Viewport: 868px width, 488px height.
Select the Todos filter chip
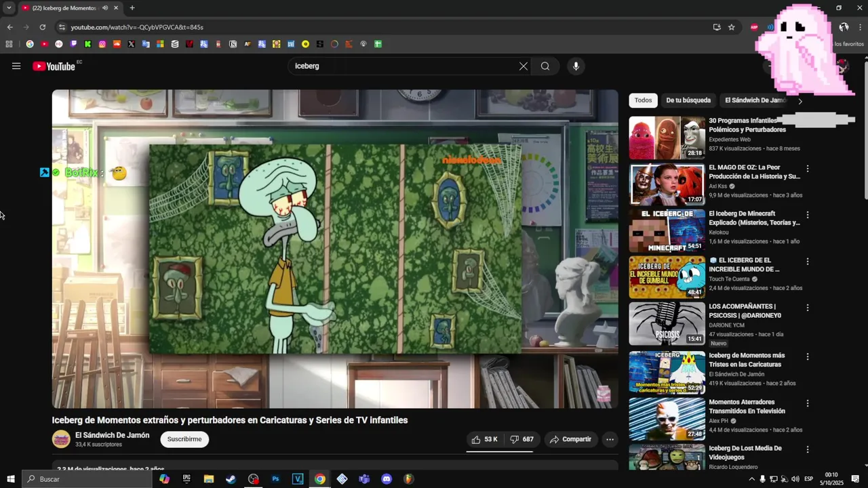(644, 100)
